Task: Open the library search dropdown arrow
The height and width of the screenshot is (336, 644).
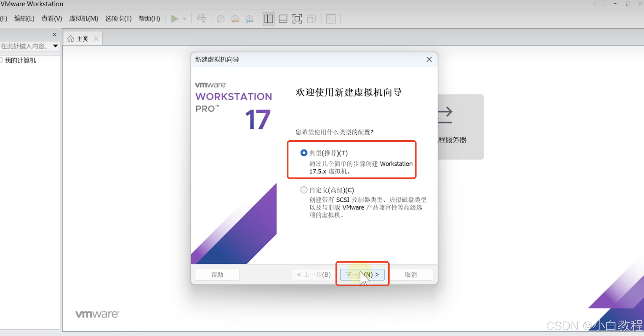Action: pos(56,46)
